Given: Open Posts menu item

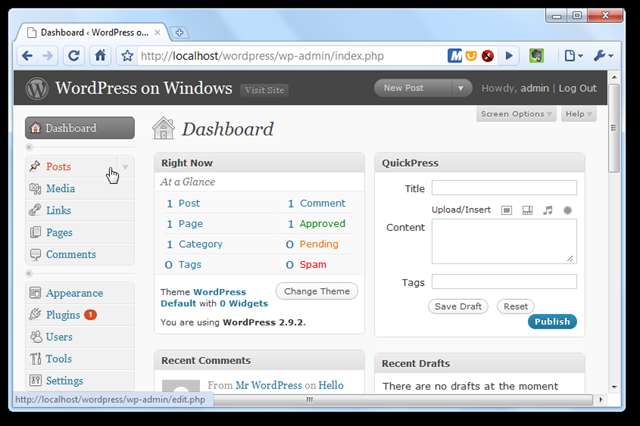Looking at the screenshot, I should click(x=58, y=166).
